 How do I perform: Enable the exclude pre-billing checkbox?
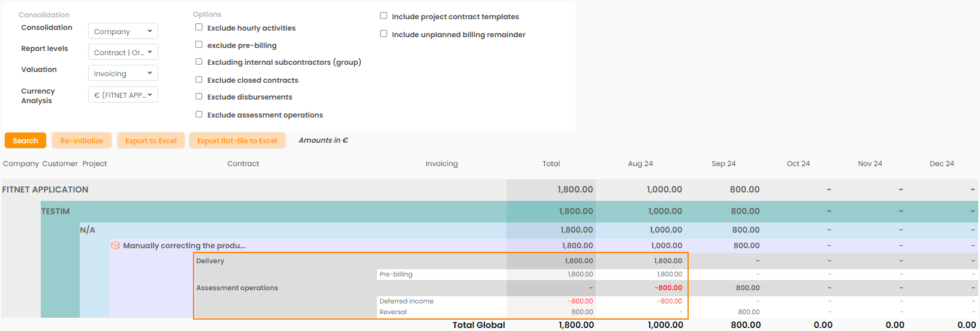click(199, 44)
